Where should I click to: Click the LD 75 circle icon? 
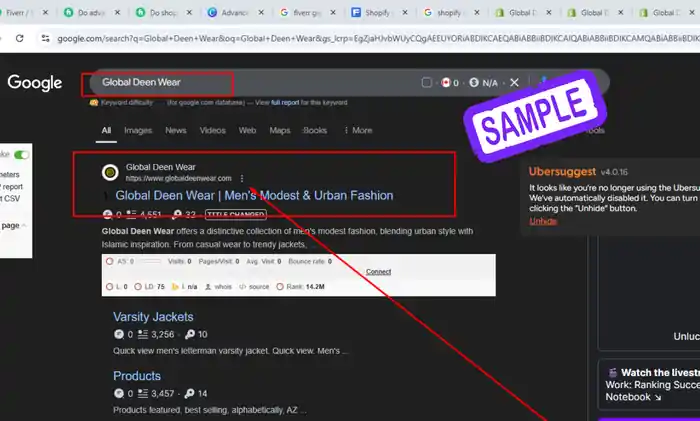[138, 287]
